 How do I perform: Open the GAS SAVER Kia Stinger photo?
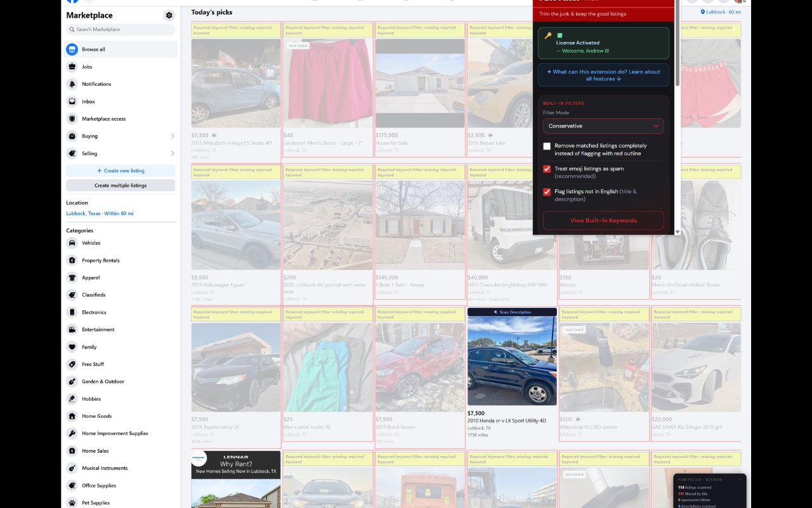(x=696, y=368)
